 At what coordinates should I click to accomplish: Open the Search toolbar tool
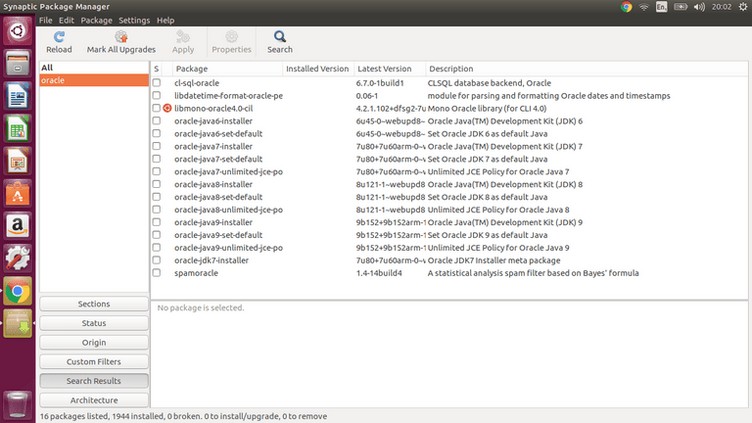click(280, 37)
